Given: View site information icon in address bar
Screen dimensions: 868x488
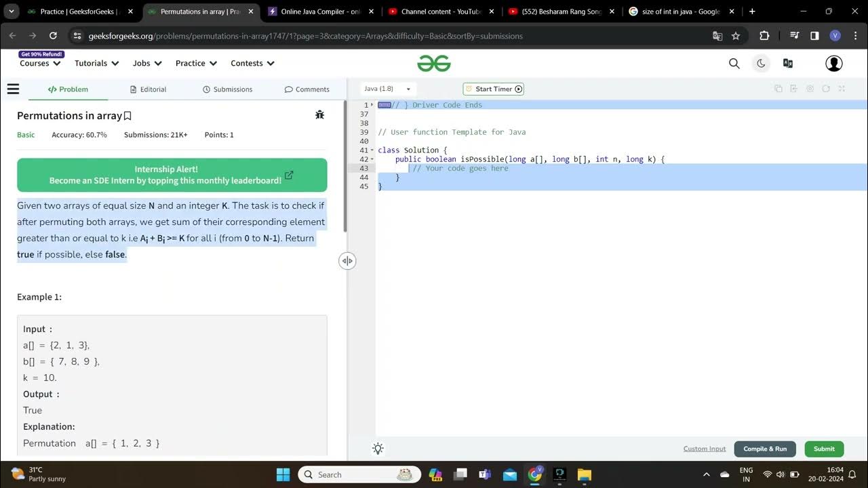Looking at the screenshot, I should pyautogui.click(x=77, y=36).
